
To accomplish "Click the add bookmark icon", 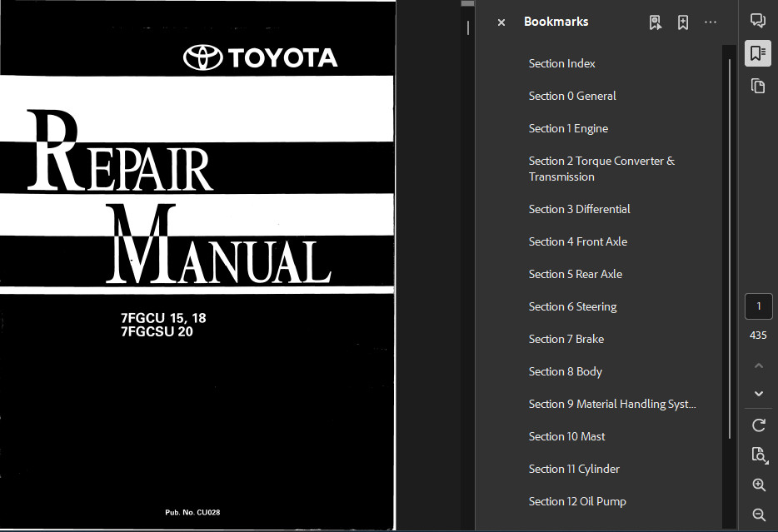I will (683, 22).
